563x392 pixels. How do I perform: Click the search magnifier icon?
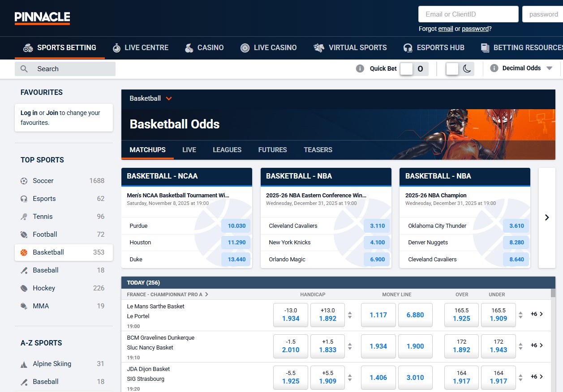(x=23, y=68)
